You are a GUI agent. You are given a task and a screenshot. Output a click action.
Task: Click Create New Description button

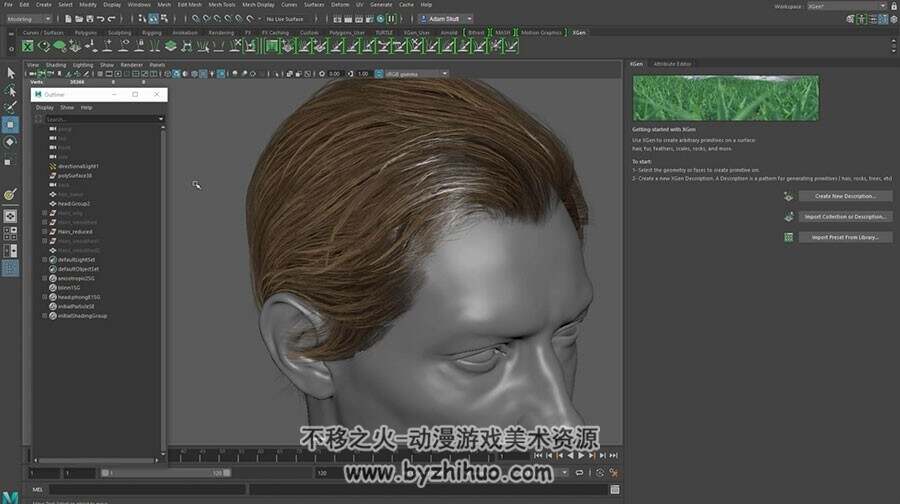[845, 196]
